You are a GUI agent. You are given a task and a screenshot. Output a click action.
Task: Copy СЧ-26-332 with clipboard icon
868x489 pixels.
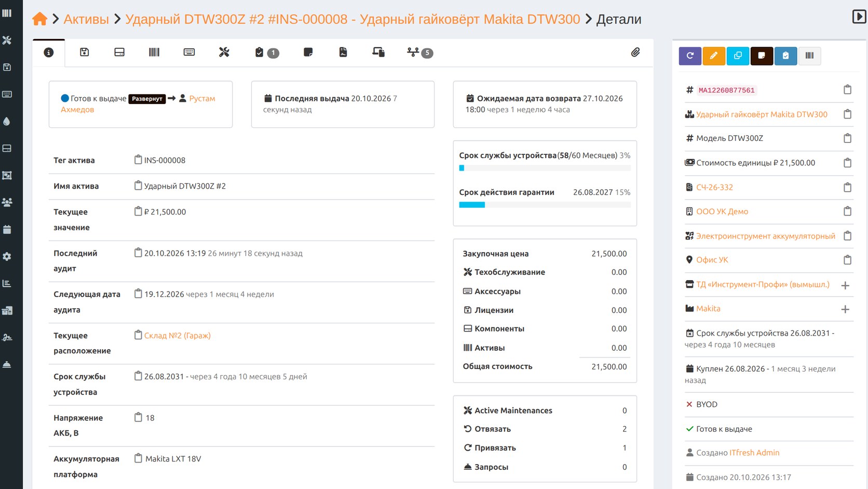pyautogui.click(x=847, y=187)
